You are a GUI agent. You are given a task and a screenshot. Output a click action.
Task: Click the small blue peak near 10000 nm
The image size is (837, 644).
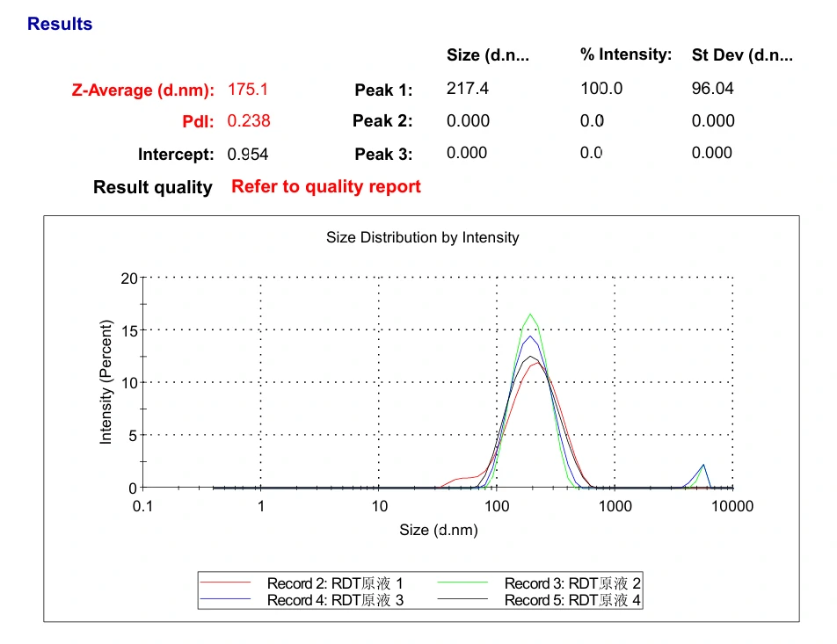pyautogui.click(x=703, y=466)
